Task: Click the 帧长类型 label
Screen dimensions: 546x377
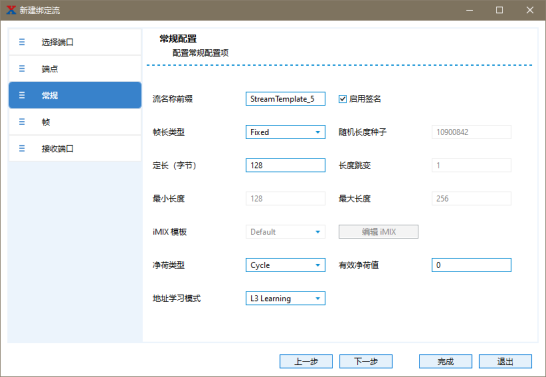Action: (169, 132)
